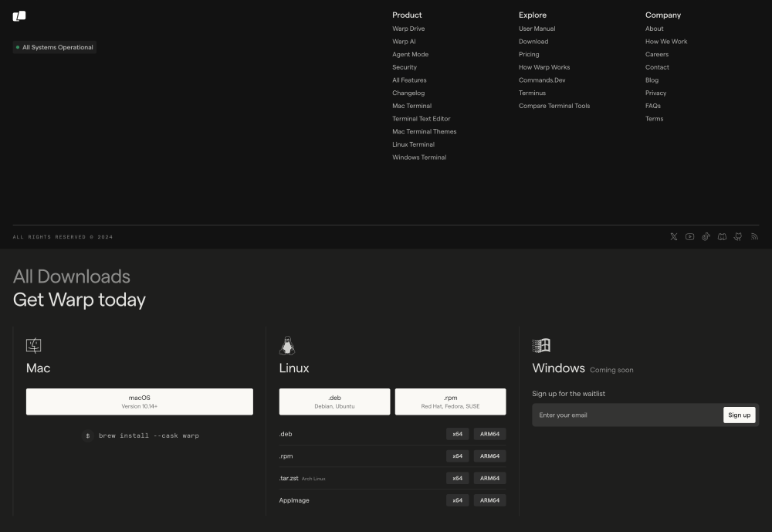
Task: Click the Explore column heading
Action: point(532,15)
